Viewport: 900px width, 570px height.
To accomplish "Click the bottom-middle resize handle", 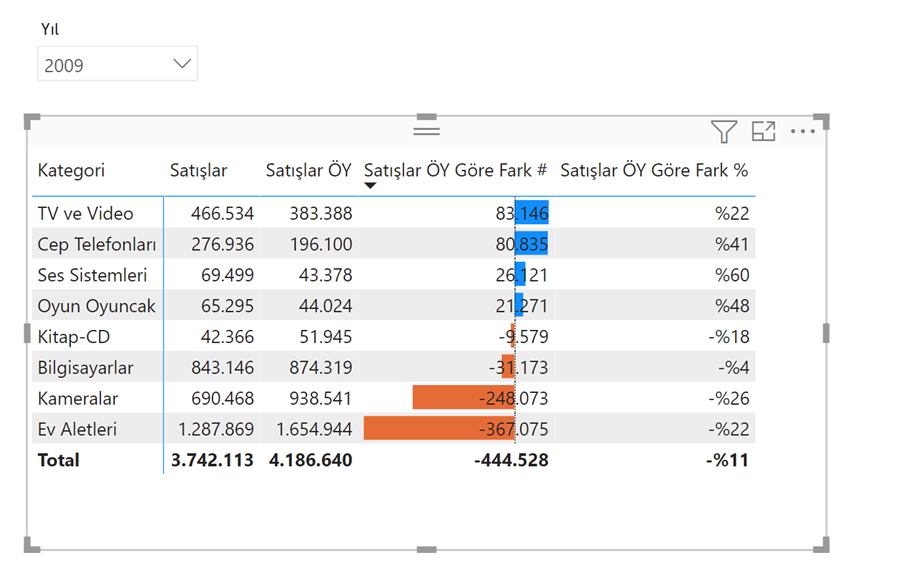I will pos(426,549).
